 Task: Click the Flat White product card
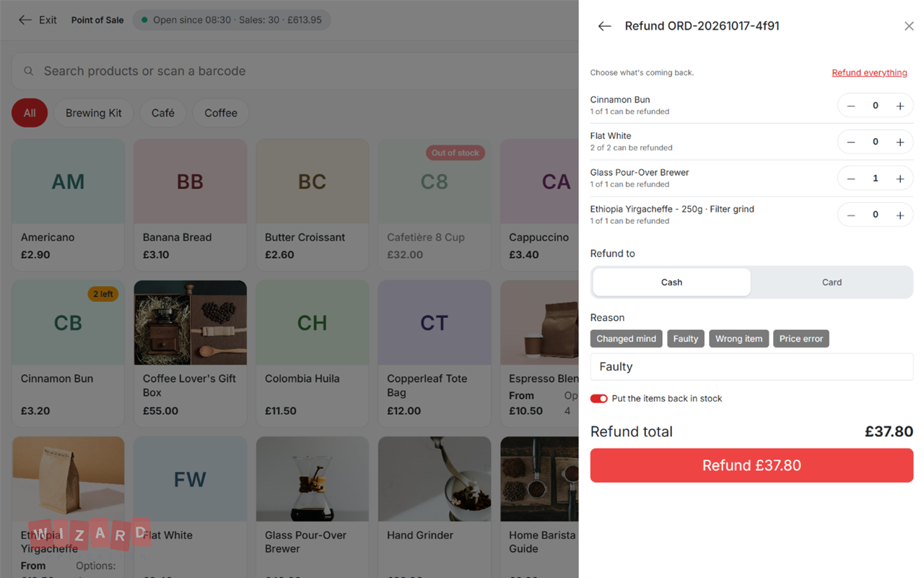[x=190, y=507]
